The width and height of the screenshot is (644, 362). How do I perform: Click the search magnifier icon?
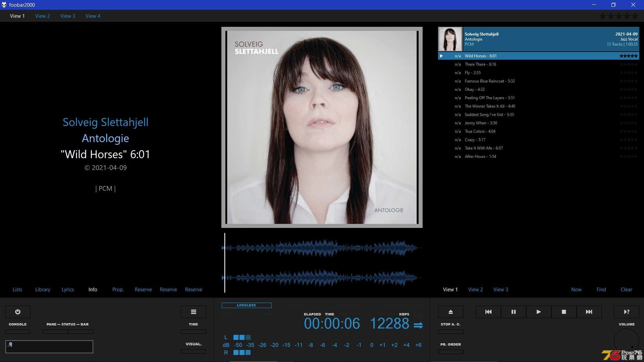pos(10,344)
